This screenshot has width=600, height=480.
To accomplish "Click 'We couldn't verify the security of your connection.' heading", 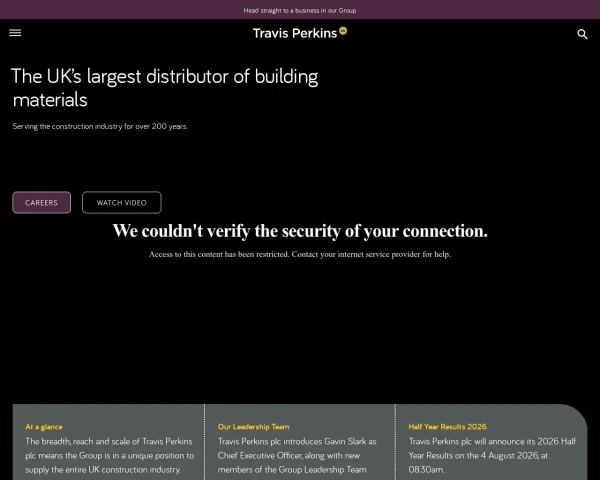I will (x=300, y=231).
